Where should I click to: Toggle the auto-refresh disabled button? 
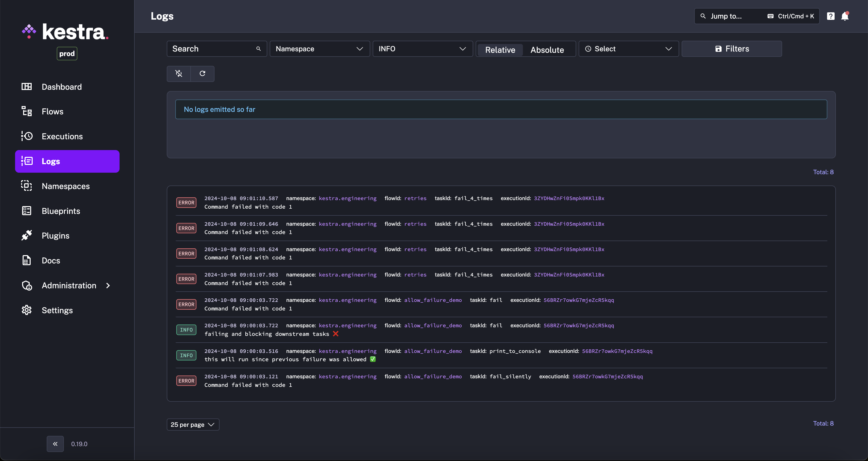click(179, 73)
